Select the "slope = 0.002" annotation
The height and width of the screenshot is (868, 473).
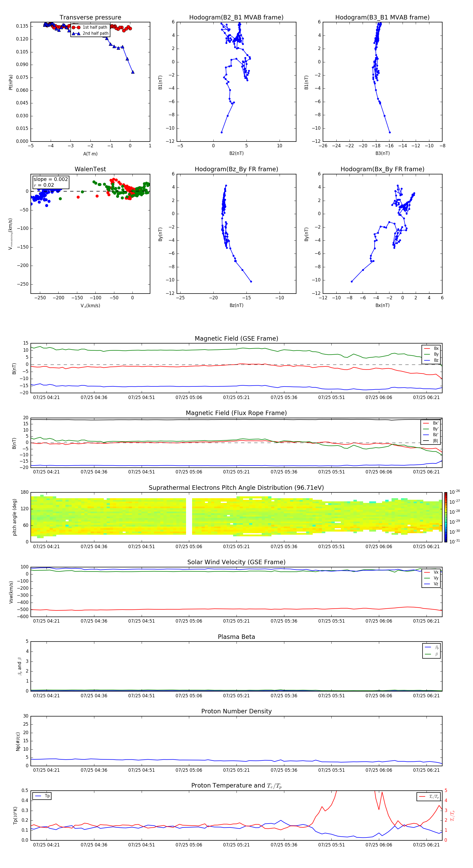click(x=50, y=179)
